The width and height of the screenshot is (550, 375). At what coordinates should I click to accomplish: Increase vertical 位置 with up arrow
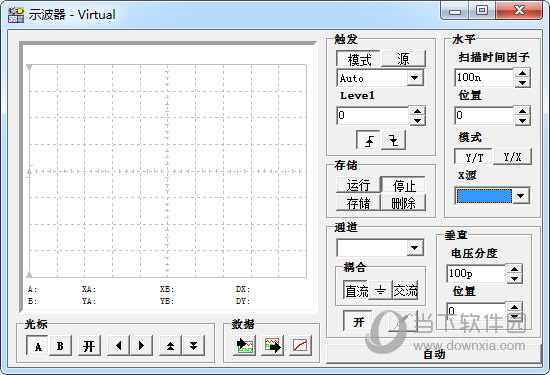514,307
